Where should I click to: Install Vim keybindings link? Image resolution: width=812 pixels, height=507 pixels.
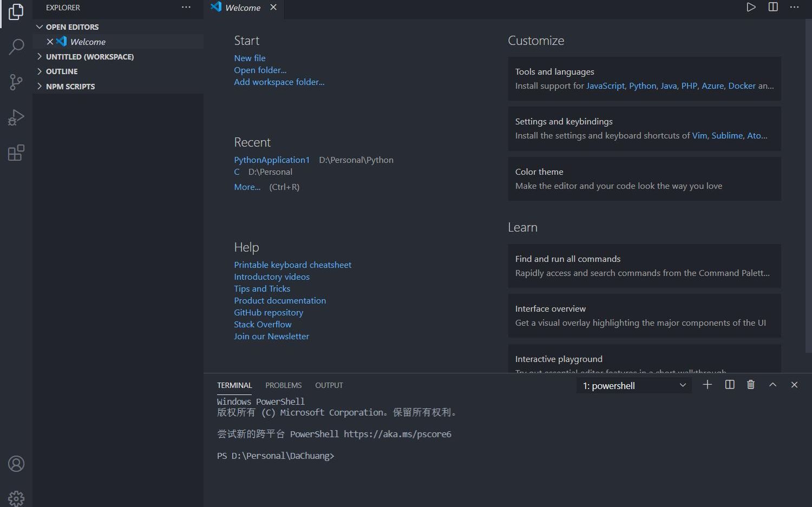coord(699,135)
